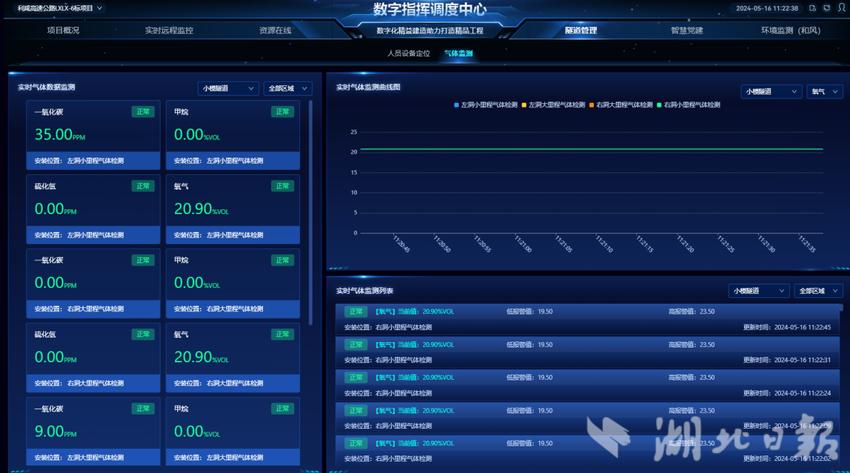The height and width of the screenshot is (473, 850).
Task: Switch to 人员设备定位 sub-tab
Action: (409, 53)
